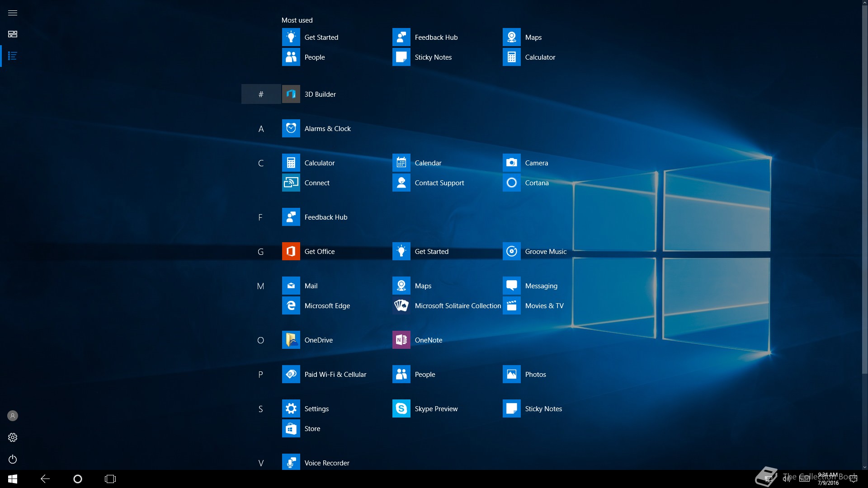Image resolution: width=868 pixels, height=488 pixels.
Task: Click the P letter group header
Action: click(261, 375)
